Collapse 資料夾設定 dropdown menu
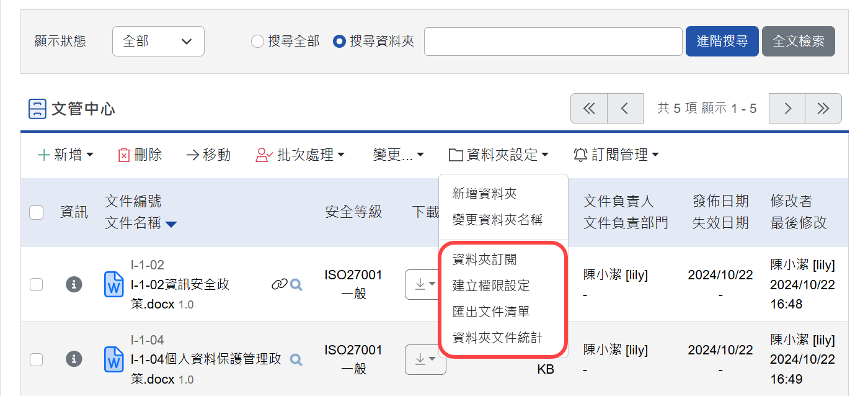The height and width of the screenshot is (396, 868). (498, 155)
